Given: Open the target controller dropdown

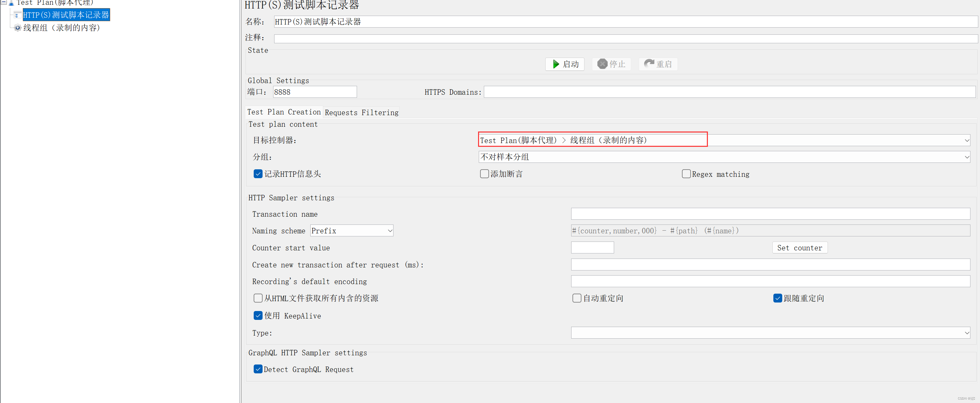Looking at the screenshot, I should click(966, 141).
